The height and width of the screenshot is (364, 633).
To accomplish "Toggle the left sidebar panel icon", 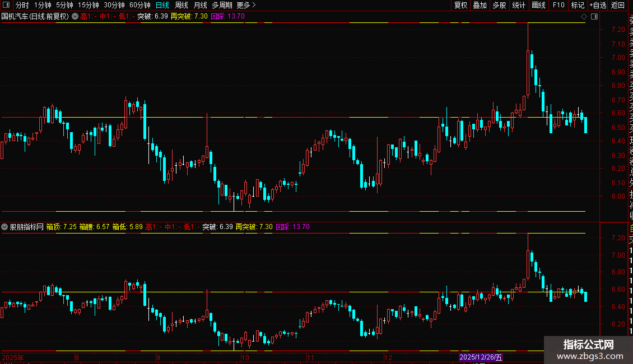I will click(x=6, y=5).
